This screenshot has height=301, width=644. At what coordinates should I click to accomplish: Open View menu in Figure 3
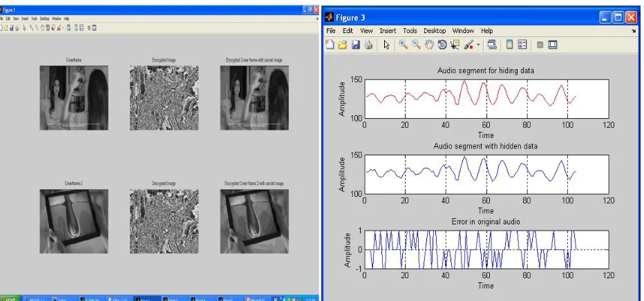366,31
